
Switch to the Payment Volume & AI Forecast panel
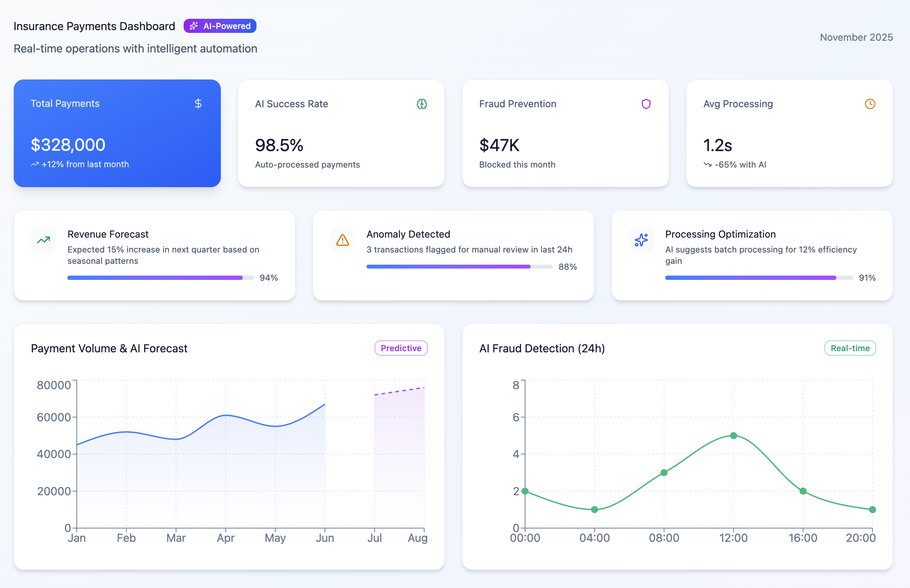click(229, 446)
